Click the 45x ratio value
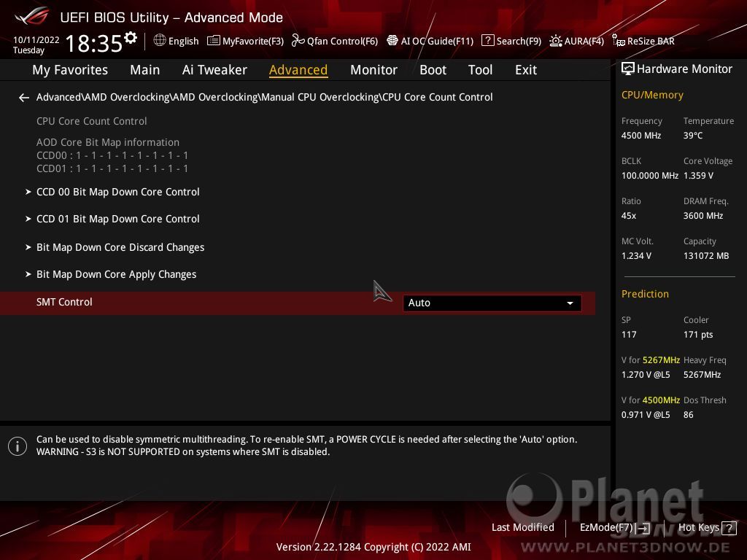Screen dimensions: 747x560 (x=629, y=216)
